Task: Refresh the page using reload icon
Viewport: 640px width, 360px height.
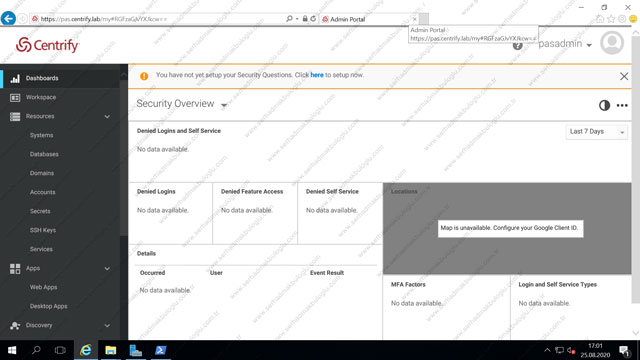Action: tap(313, 19)
